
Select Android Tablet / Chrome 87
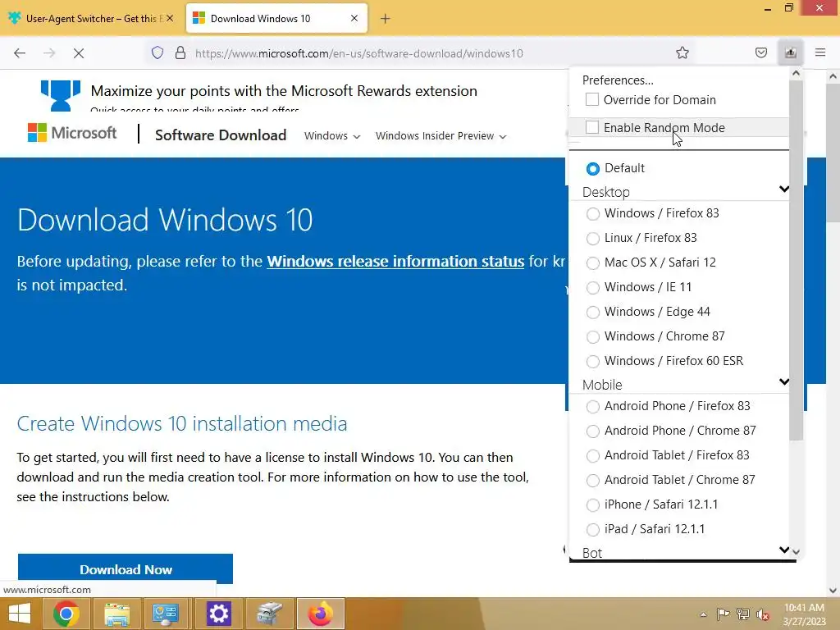(592, 481)
